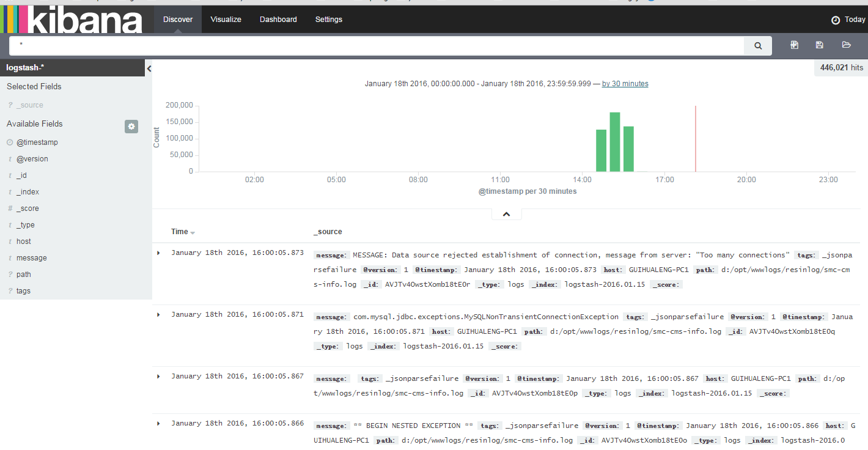
Task: Click the first green histogram bar
Action: point(601,150)
